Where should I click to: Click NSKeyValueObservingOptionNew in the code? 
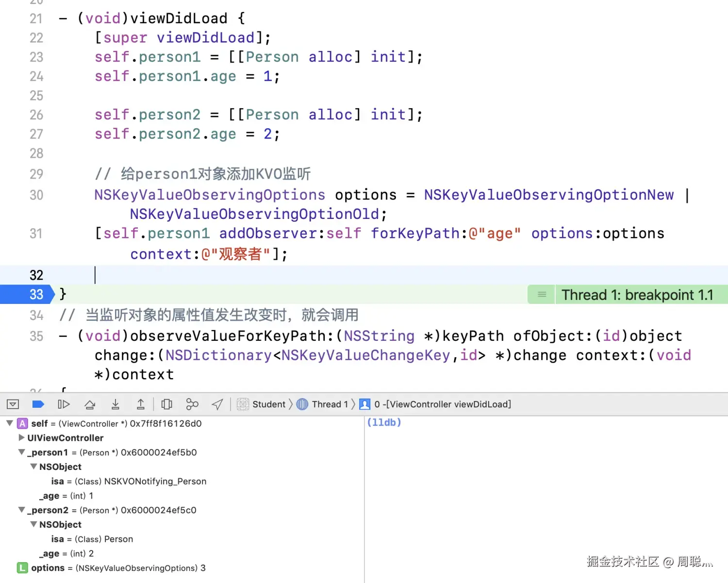(x=549, y=195)
